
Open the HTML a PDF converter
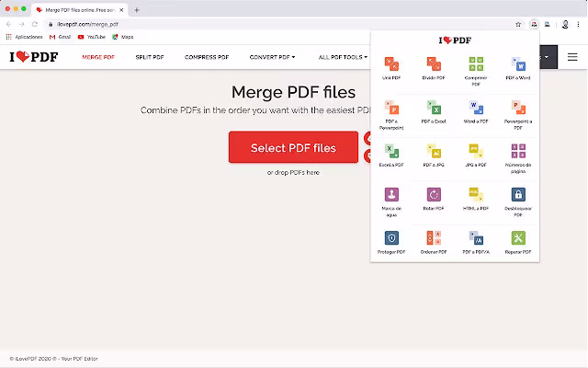tap(476, 199)
